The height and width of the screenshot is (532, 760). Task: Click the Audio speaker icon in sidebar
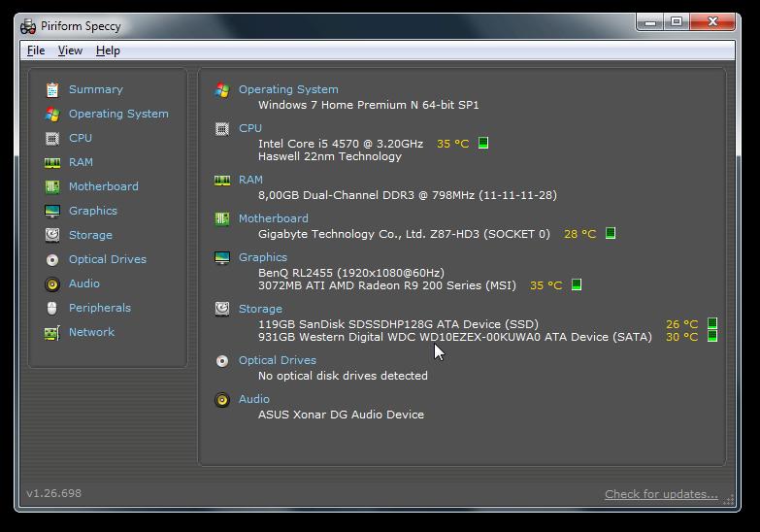click(52, 284)
